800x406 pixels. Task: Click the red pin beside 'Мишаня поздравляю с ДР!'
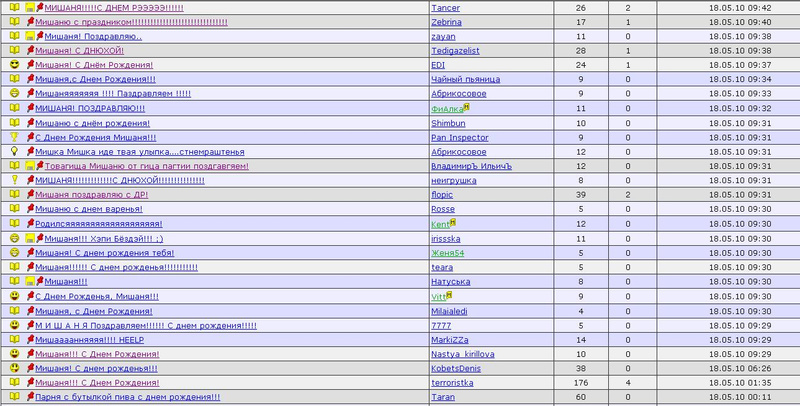coord(30,194)
